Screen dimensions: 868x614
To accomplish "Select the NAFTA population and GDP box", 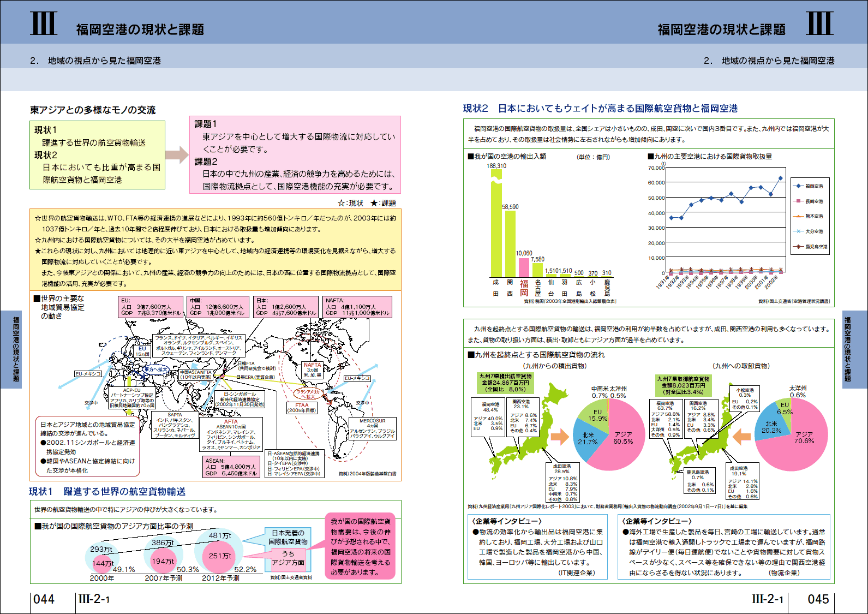I will point(357,307).
